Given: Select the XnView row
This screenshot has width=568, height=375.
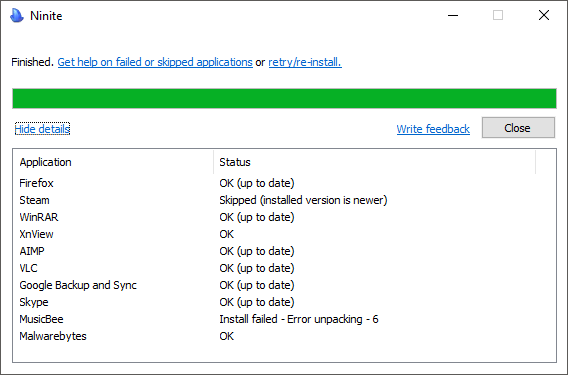Looking at the screenshot, I should pyautogui.click(x=284, y=234).
